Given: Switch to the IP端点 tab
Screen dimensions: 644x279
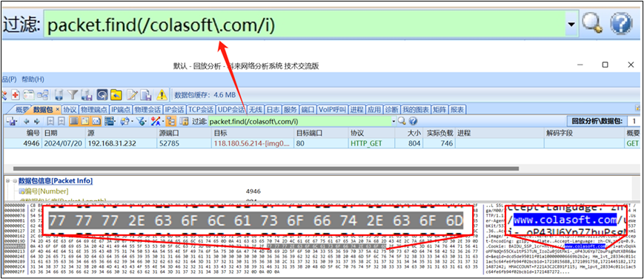Looking at the screenshot, I should tap(121, 110).
